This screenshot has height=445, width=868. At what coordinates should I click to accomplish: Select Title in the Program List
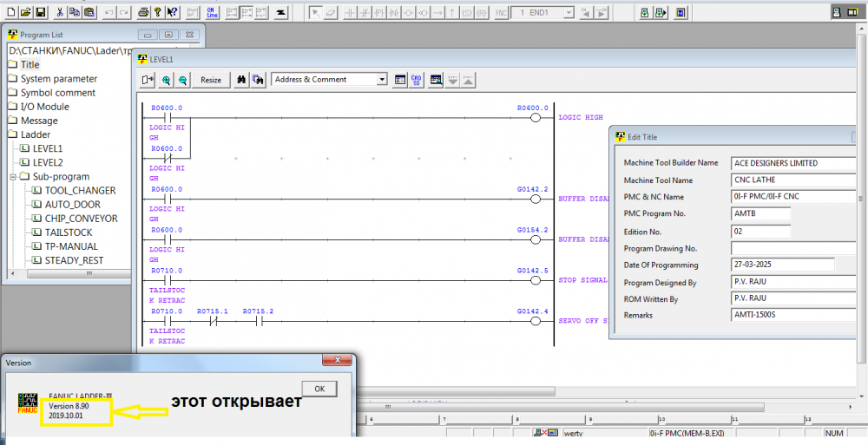tap(30, 65)
